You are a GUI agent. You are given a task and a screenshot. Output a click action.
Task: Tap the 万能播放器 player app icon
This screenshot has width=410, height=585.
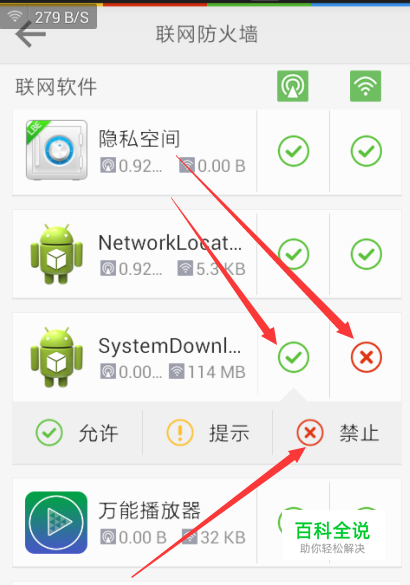coord(56,522)
